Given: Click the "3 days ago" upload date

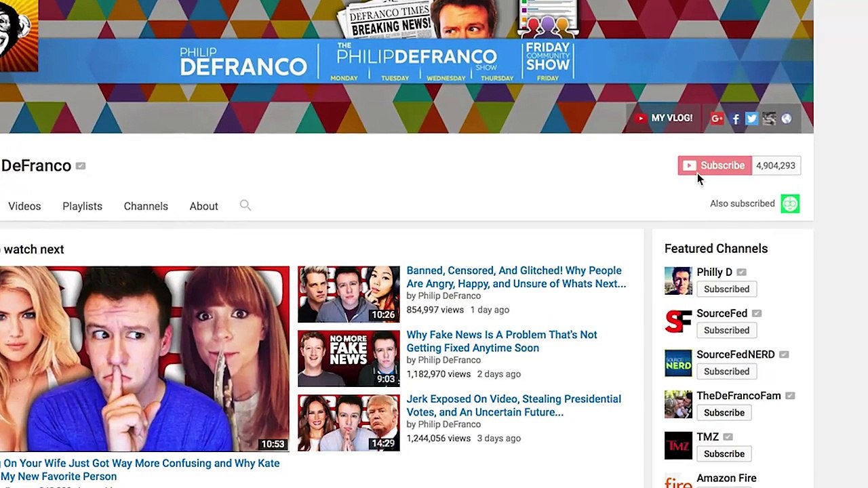Looking at the screenshot, I should (x=499, y=439).
